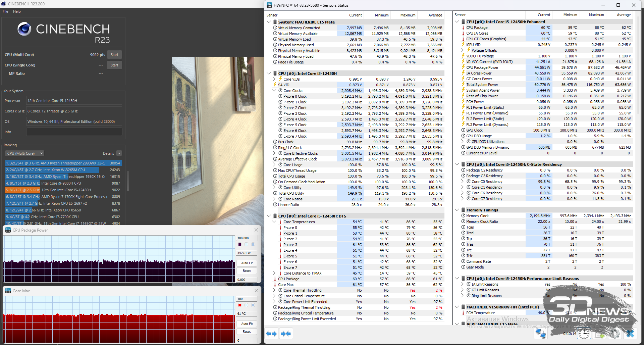This screenshot has width=644, height=345.
Task: Collapse the Core Clocks tree node
Action: 274,91
